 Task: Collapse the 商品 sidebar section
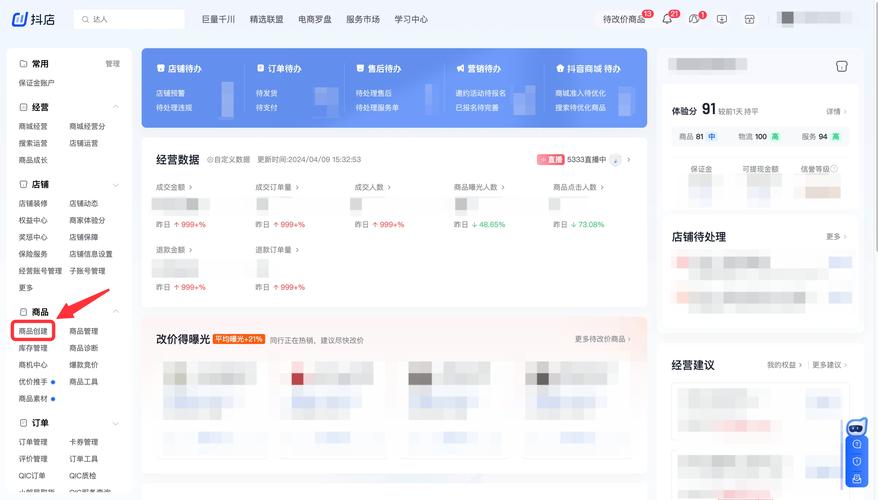115,312
